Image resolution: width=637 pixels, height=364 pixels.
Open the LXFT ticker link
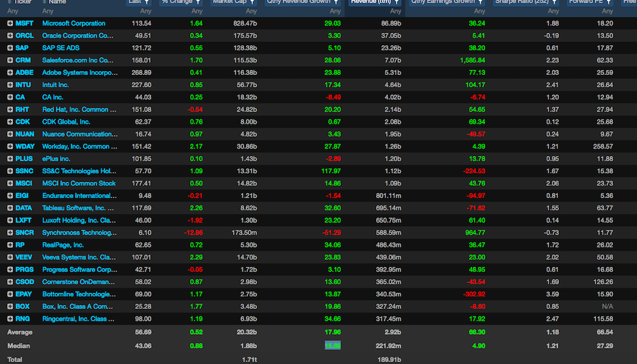[x=23, y=220]
